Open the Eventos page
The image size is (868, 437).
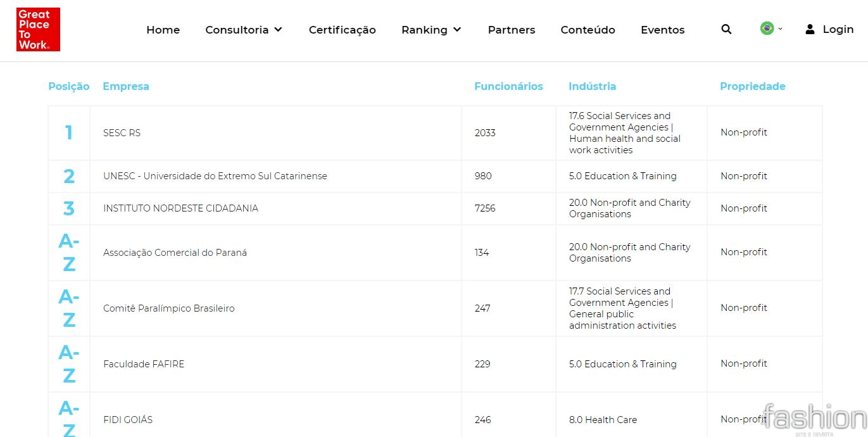tap(662, 30)
